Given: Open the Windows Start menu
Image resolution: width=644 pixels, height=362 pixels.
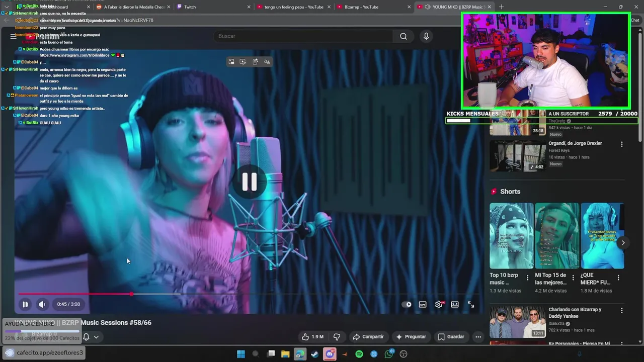Looking at the screenshot, I should [241, 354].
